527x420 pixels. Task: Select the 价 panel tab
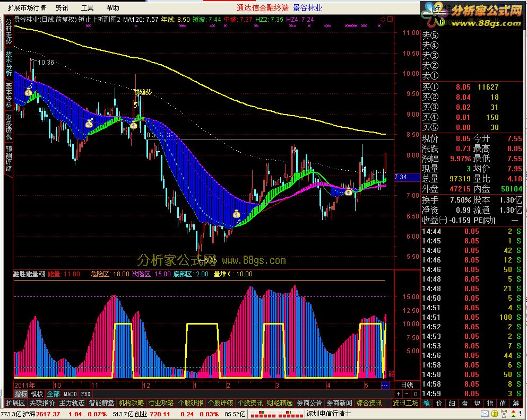439,403
